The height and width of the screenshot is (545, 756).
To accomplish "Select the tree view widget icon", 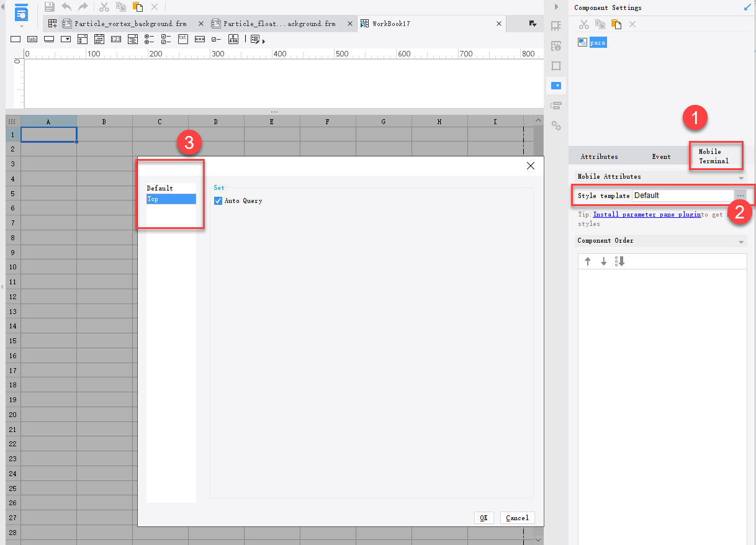I will pyautogui.click(x=233, y=39).
